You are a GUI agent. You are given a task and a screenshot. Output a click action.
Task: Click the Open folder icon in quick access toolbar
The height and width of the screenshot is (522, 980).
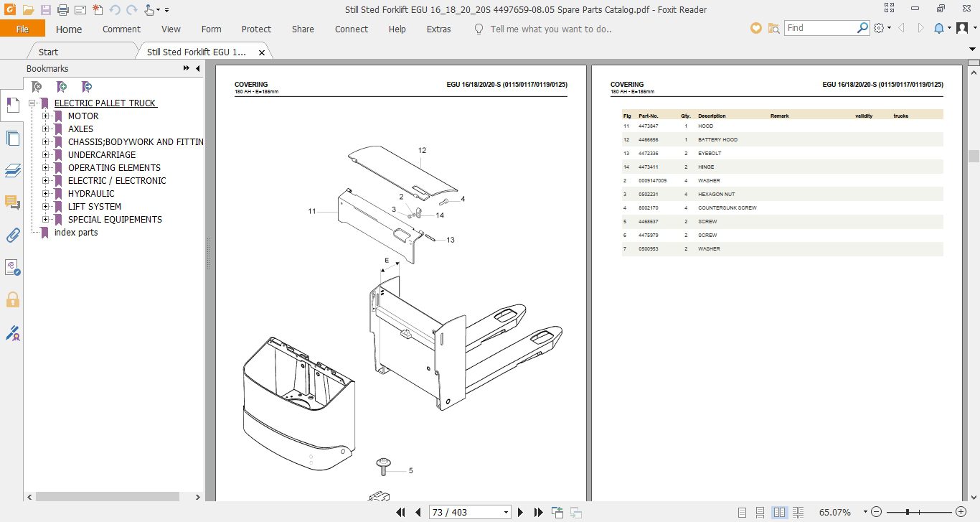point(28,10)
